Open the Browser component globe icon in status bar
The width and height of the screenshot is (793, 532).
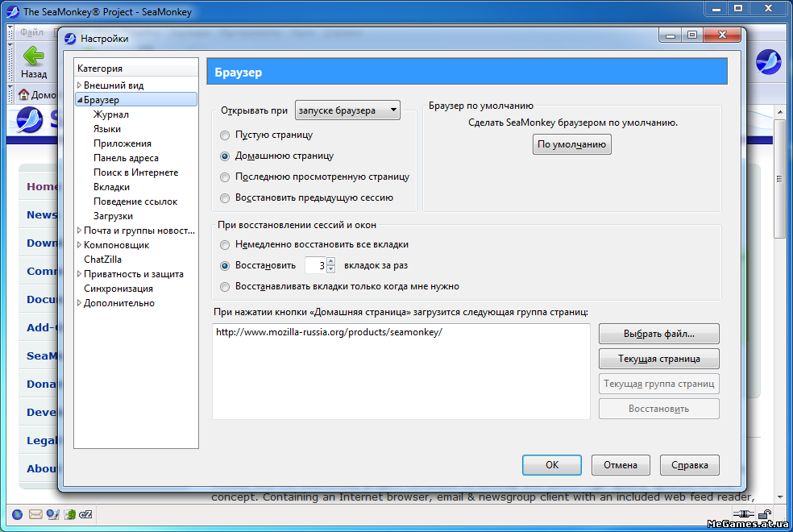pyautogui.click(x=17, y=515)
